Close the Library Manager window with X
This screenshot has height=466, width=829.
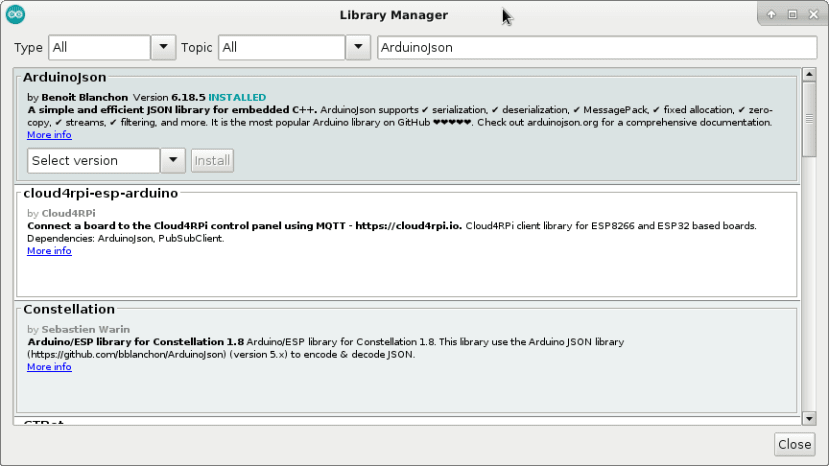(x=814, y=14)
